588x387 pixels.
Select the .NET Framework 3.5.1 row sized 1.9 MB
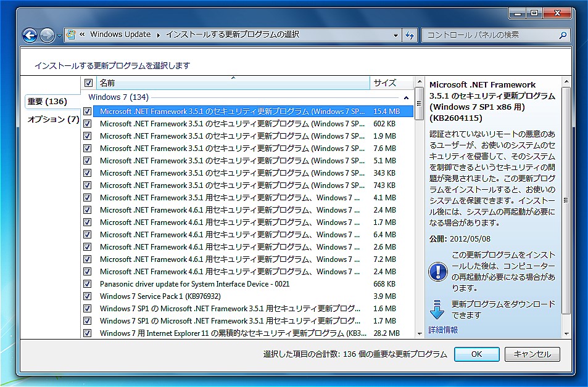tap(248, 136)
